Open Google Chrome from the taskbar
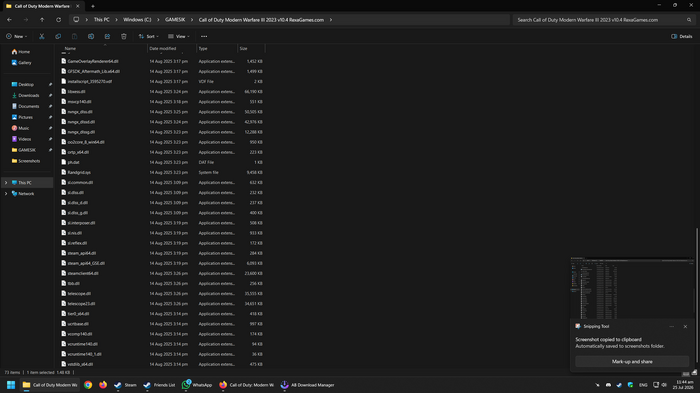This screenshot has height=393, width=700. (x=88, y=385)
